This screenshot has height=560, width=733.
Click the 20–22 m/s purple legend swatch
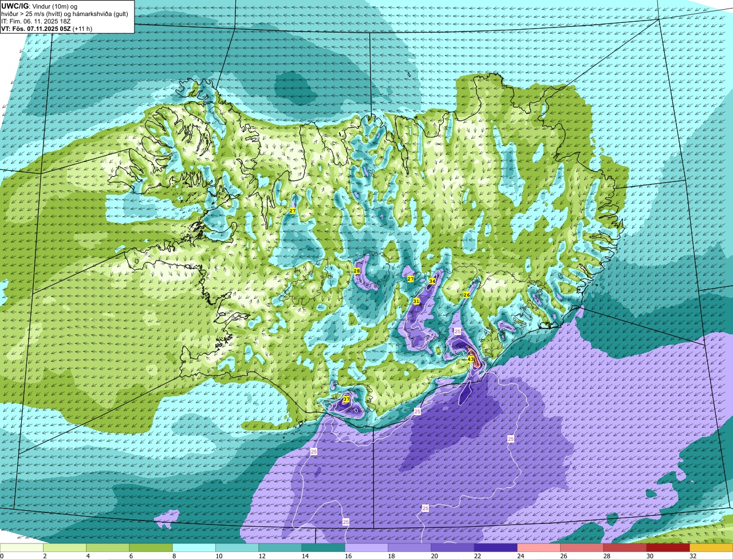pos(452,547)
